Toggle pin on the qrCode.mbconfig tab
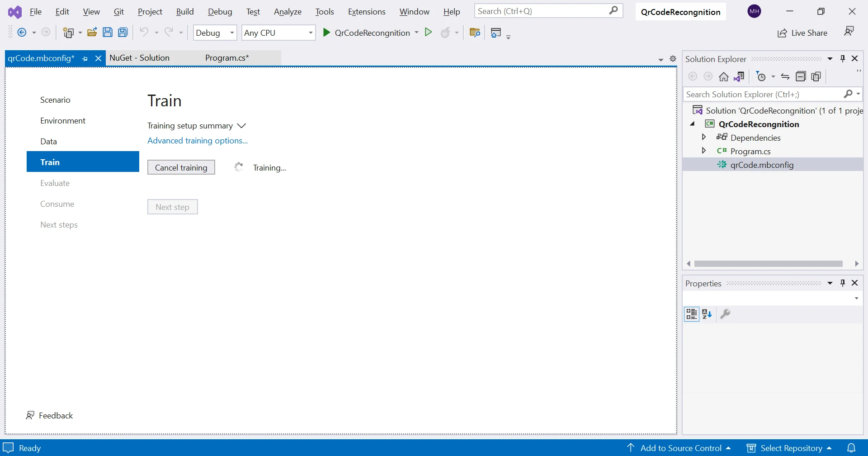 pos(85,59)
